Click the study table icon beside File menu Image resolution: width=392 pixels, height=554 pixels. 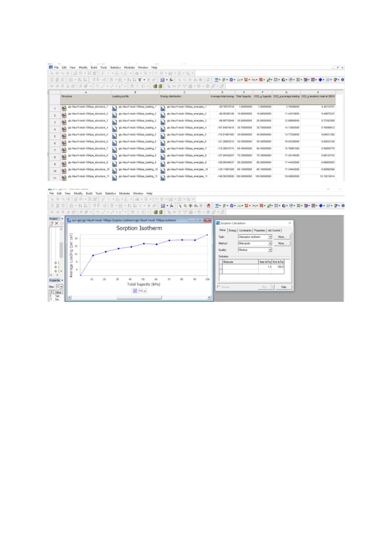[51, 67]
